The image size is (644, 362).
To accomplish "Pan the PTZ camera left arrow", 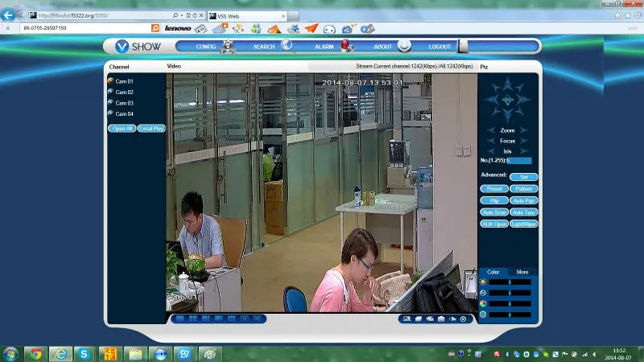I will click(491, 100).
